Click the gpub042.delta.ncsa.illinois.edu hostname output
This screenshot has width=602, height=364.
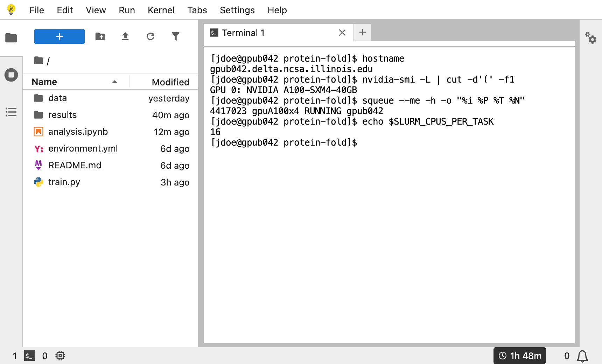[x=291, y=69]
